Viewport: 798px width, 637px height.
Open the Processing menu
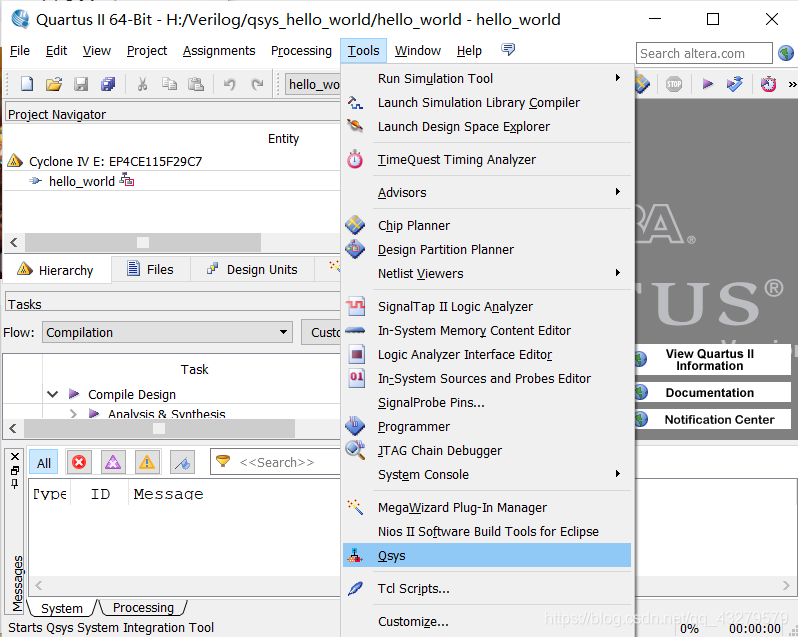[301, 51]
